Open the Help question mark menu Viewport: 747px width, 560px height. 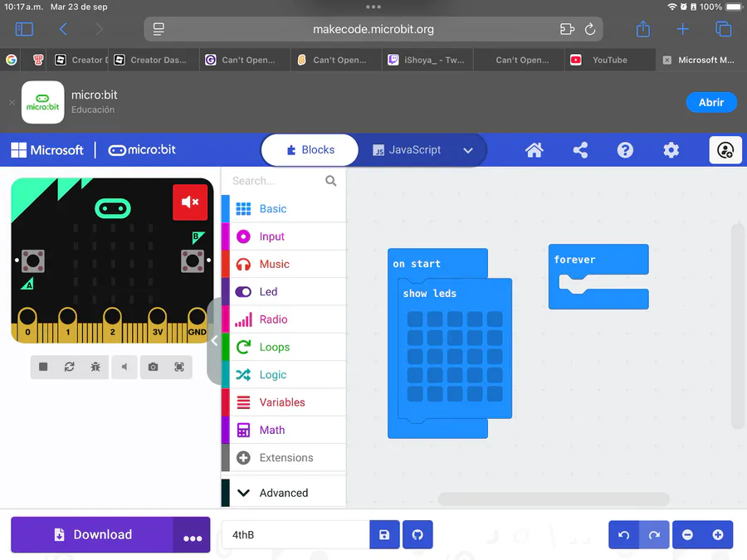point(625,150)
